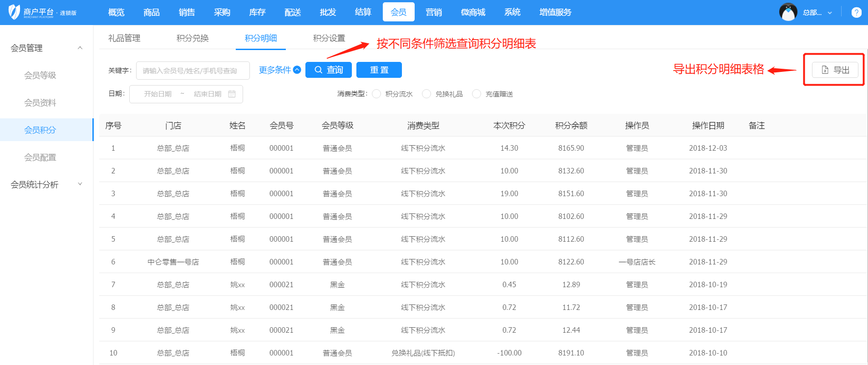Click the Query (查询) search button

tap(328, 70)
